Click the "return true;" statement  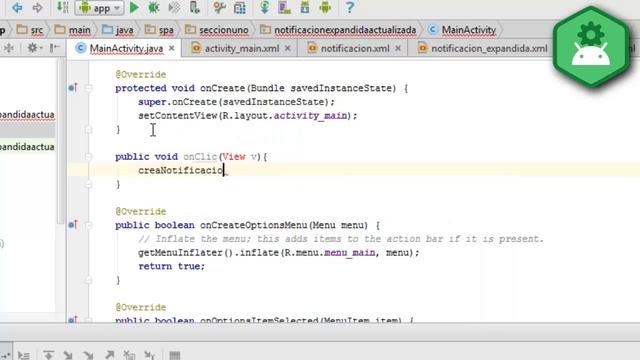tap(171, 266)
